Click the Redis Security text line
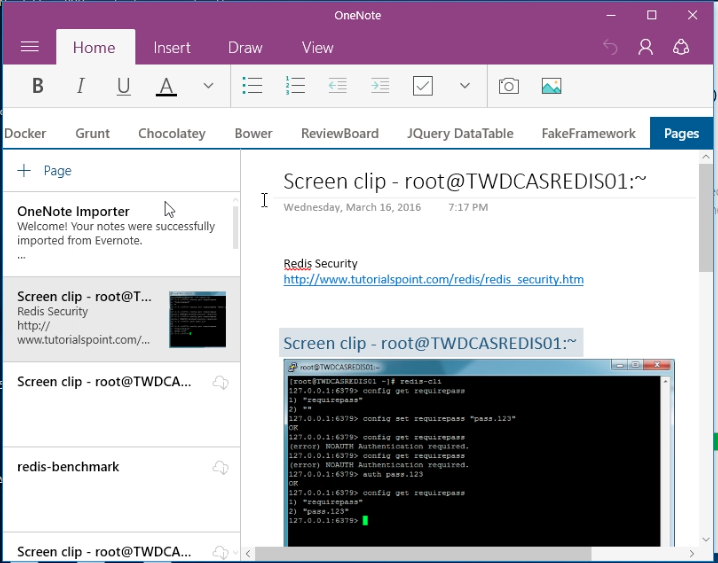The image size is (718, 563). click(x=321, y=263)
